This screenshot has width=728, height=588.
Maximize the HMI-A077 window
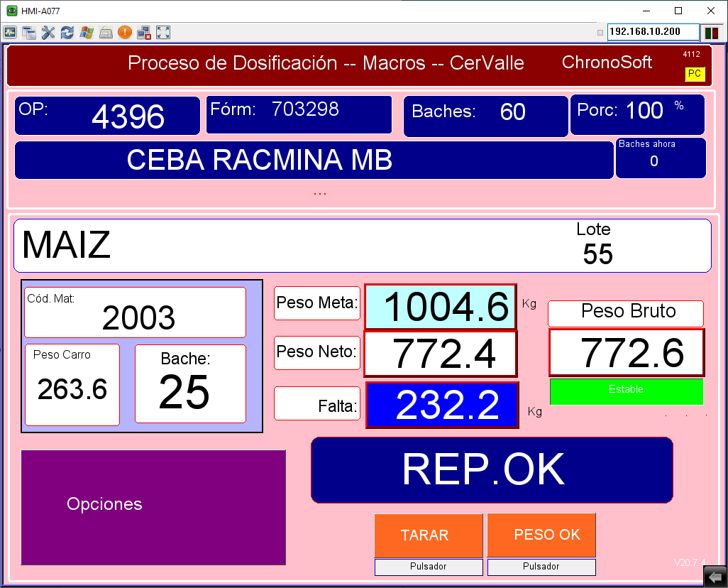coord(678,11)
